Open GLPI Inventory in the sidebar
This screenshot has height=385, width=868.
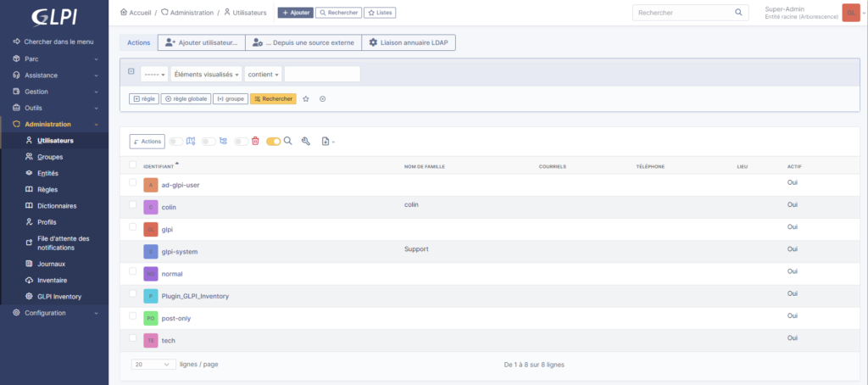(x=59, y=297)
